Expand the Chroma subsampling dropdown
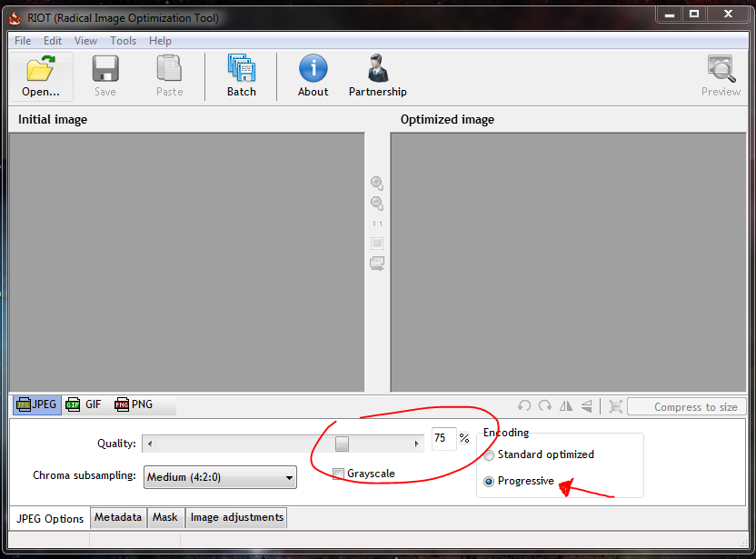This screenshot has width=756, height=559. coord(289,477)
